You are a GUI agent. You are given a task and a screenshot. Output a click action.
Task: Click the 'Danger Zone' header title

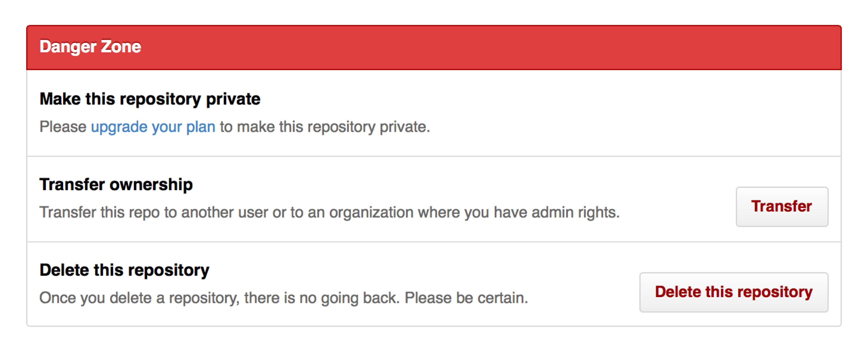(90, 46)
